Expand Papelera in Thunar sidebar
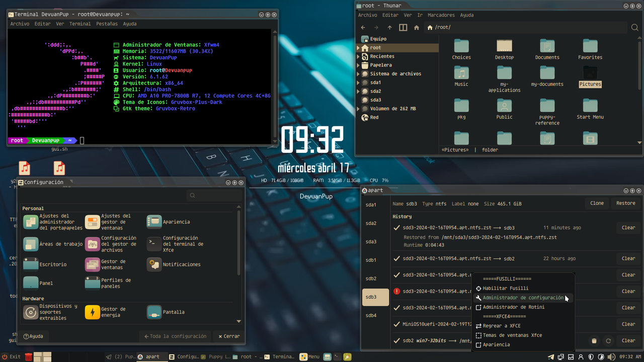This screenshot has width=644, height=362. pyautogui.click(x=358, y=65)
